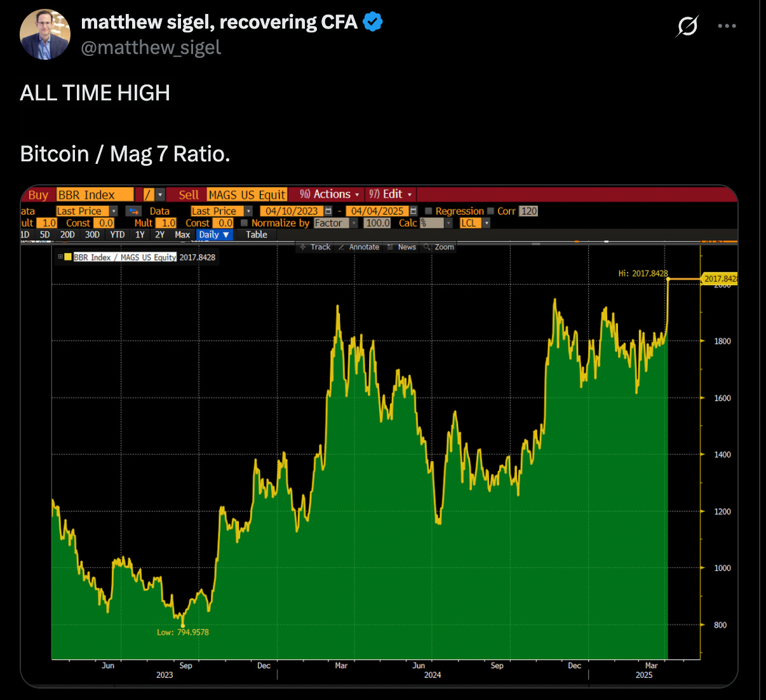Open the 97) Edit menu
The width and height of the screenshot is (766, 700).
tap(391, 194)
